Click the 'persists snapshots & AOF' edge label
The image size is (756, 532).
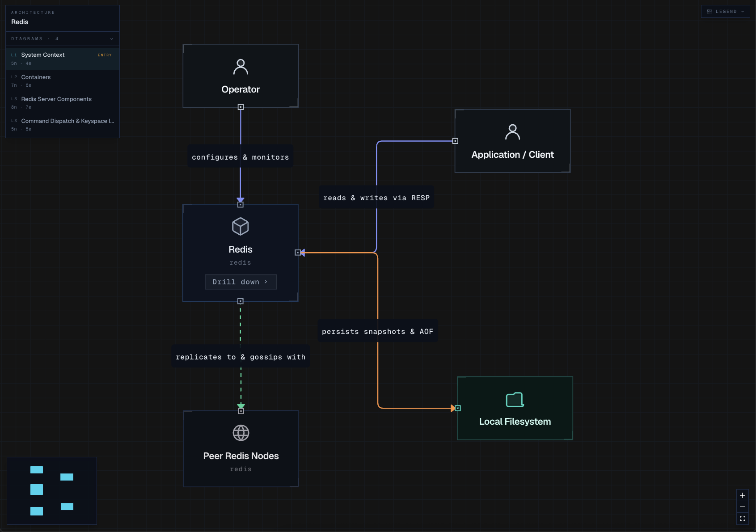(x=378, y=332)
